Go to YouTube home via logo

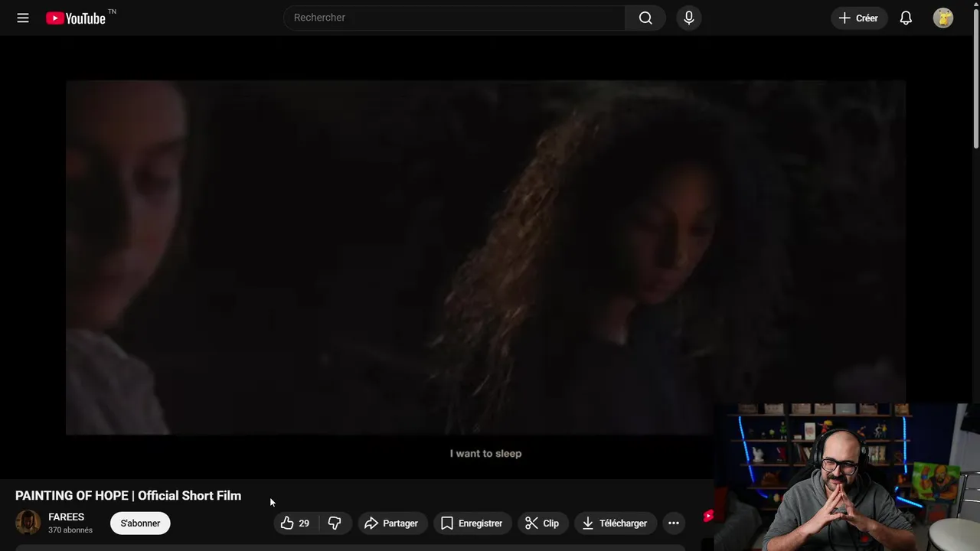tap(75, 18)
